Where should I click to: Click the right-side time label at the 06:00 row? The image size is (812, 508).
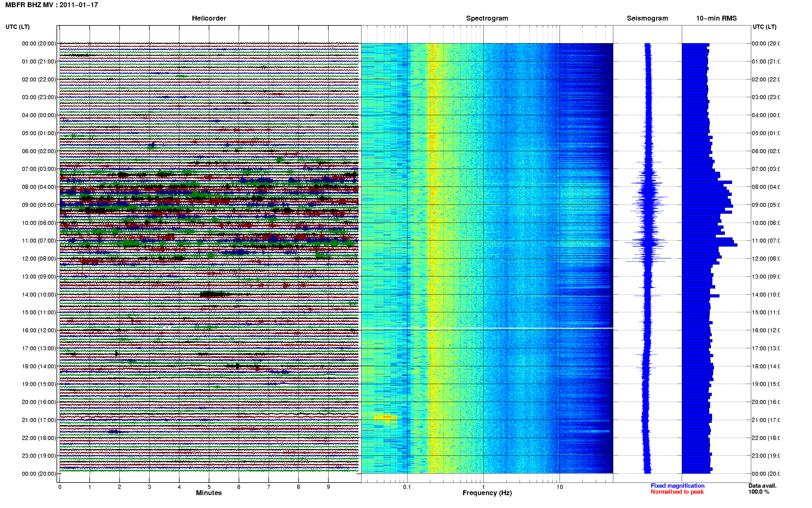tap(766, 151)
